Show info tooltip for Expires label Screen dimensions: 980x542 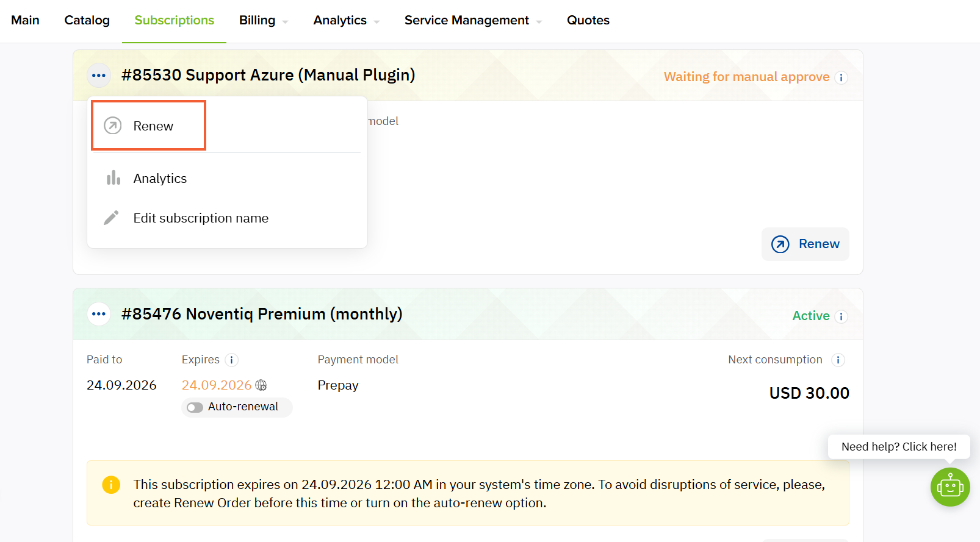point(231,360)
